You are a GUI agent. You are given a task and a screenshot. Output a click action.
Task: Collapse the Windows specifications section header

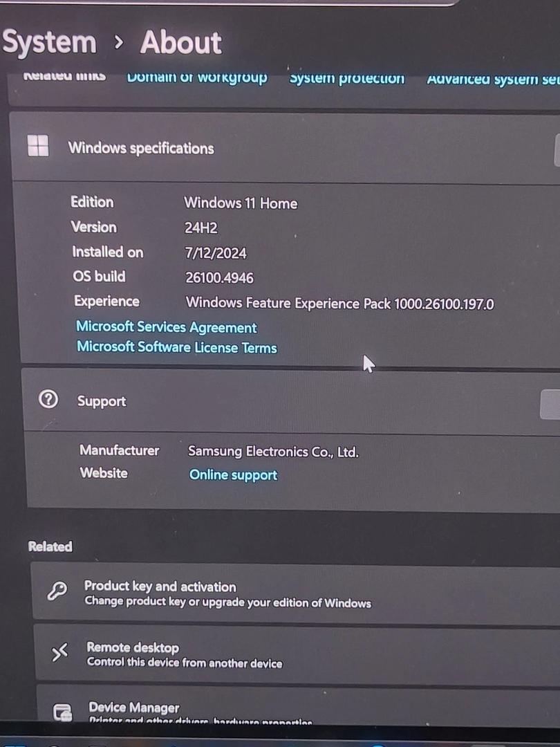click(285, 148)
